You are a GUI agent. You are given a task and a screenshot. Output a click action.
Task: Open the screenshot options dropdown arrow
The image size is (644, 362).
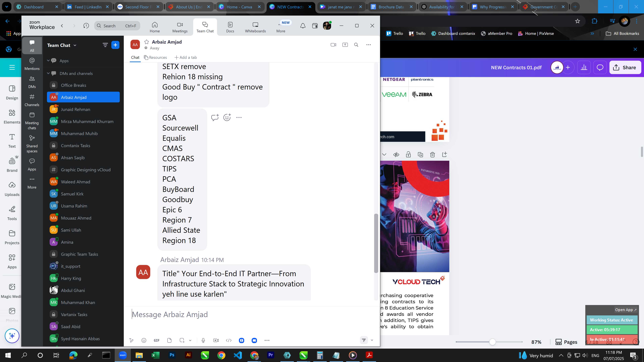coord(190,340)
